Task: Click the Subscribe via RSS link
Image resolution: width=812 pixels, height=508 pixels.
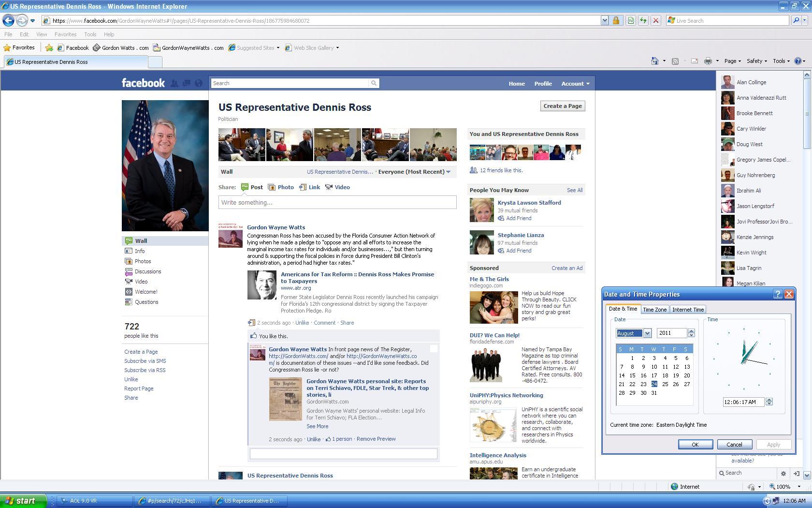Action: click(x=145, y=370)
